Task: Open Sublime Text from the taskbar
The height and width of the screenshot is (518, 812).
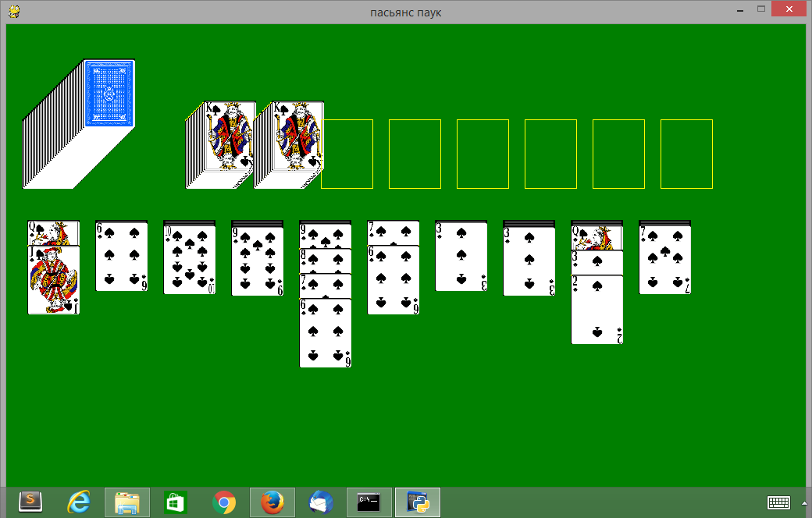Action: point(30,502)
